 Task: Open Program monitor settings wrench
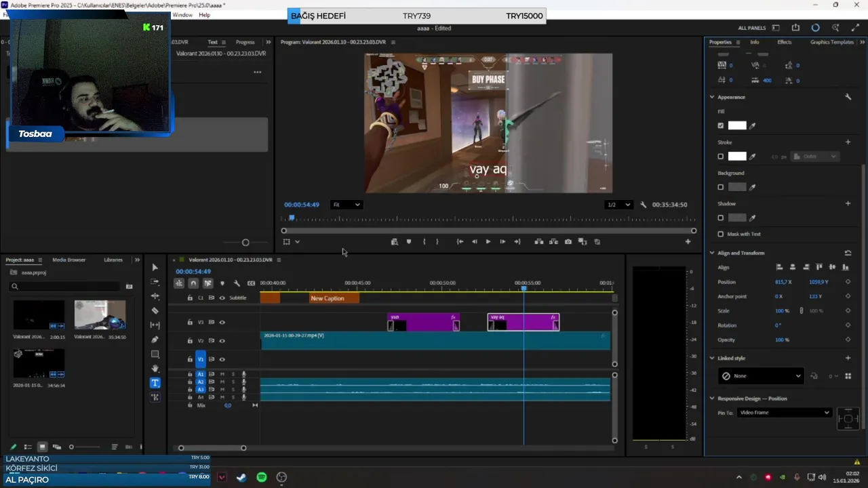tap(643, 205)
